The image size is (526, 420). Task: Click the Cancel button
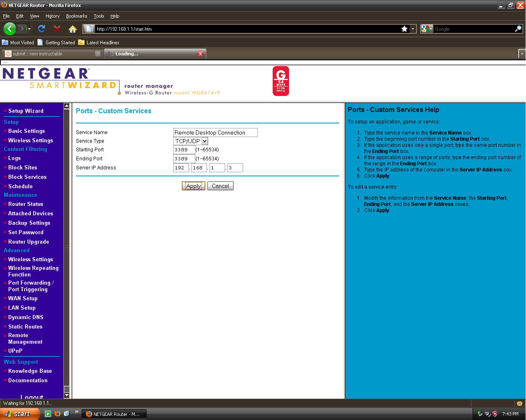point(220,186)
